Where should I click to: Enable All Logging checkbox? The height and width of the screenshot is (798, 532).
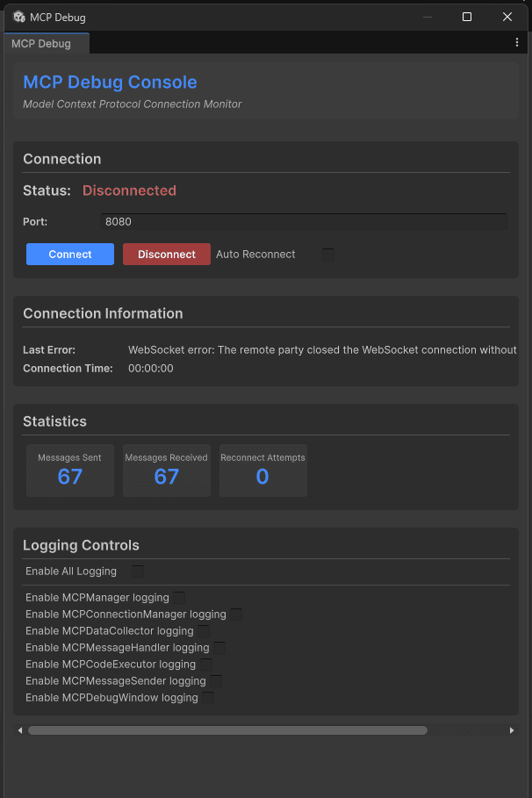[138, 571]
